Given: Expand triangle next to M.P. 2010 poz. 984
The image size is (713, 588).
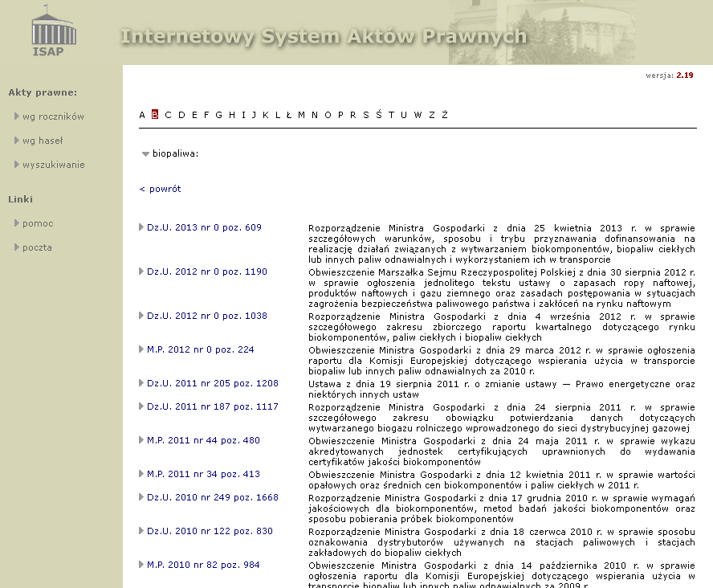Looking at the screenshot, I should pos(141,565).
